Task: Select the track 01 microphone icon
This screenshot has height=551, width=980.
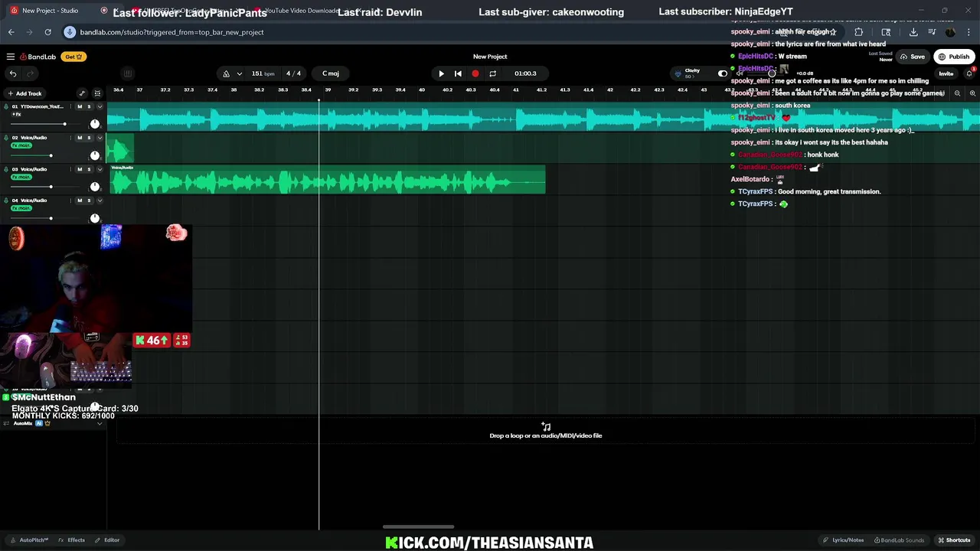Action: coord(5,106)
